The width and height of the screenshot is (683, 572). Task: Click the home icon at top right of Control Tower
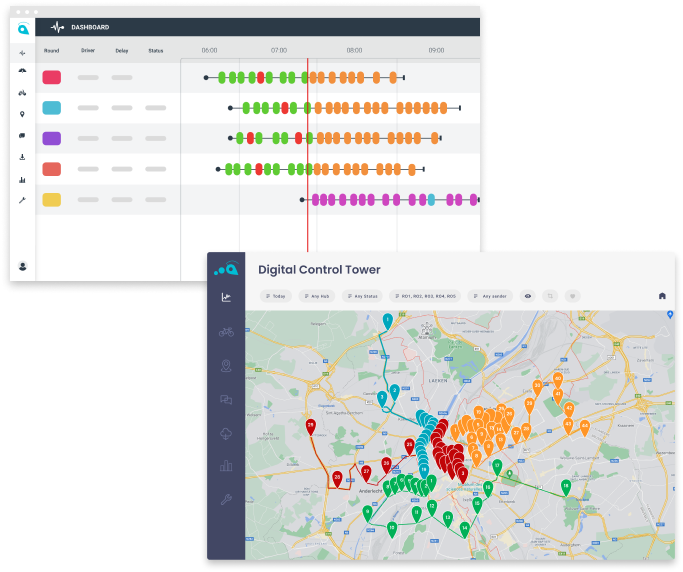[x=661, y=296]
